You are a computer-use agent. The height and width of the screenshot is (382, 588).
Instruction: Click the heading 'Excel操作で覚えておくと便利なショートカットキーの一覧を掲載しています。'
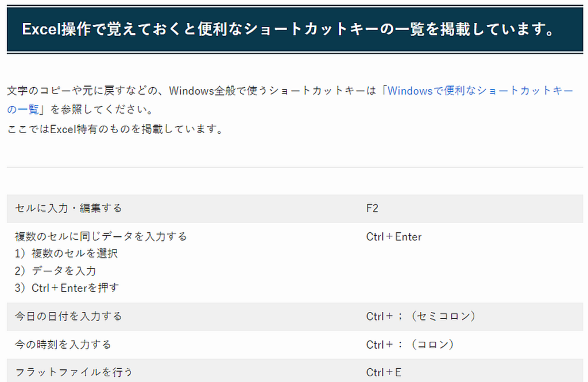[288, 29]
